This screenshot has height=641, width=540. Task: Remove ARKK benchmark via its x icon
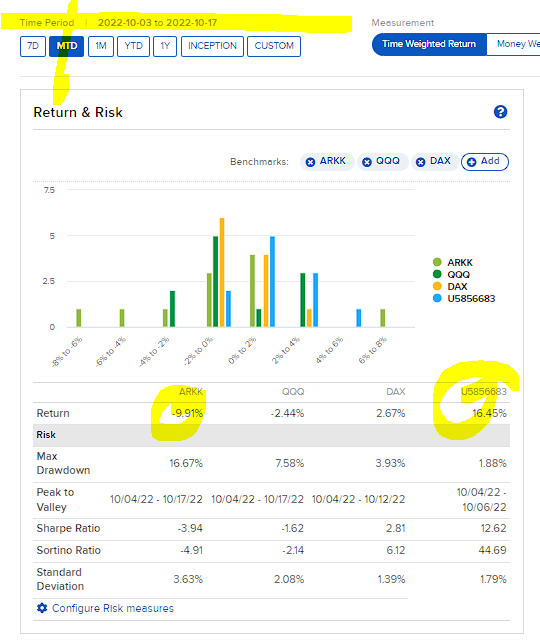(310, 162)
